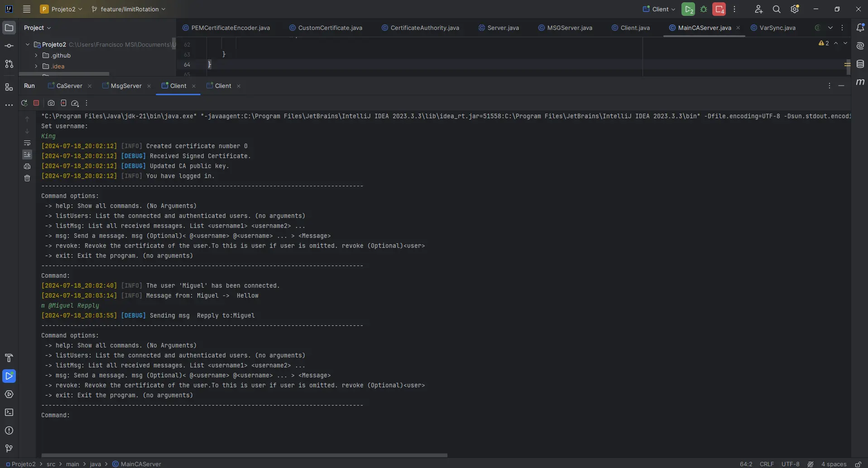
Task: Click the MainCAServer breadcrumb
Action: coord(137,464)
